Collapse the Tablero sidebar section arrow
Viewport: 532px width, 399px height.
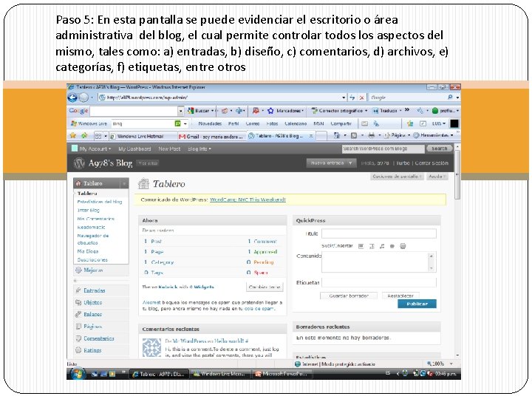click(125, 183)
